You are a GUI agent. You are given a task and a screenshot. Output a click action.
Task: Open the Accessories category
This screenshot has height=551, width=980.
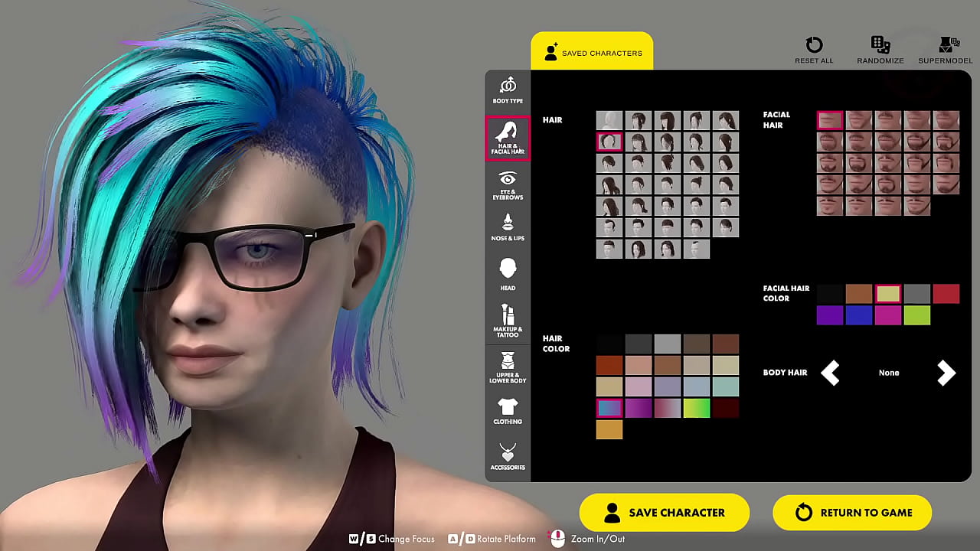pos(508,456)
